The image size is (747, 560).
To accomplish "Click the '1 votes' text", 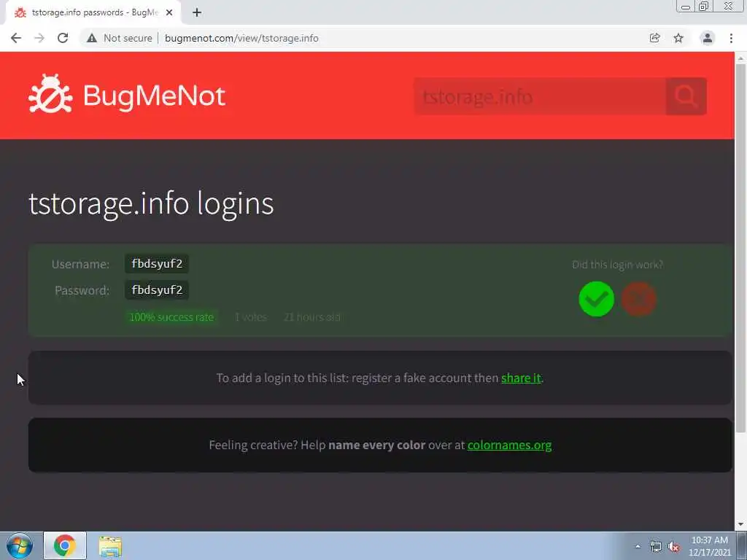I will (250, 317).
